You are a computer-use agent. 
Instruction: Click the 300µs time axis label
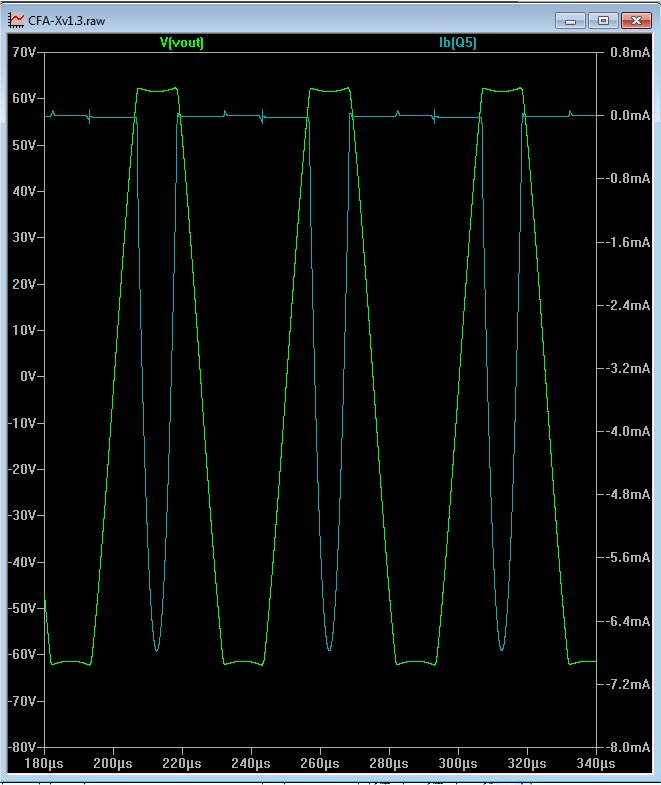tap(458, 763)
